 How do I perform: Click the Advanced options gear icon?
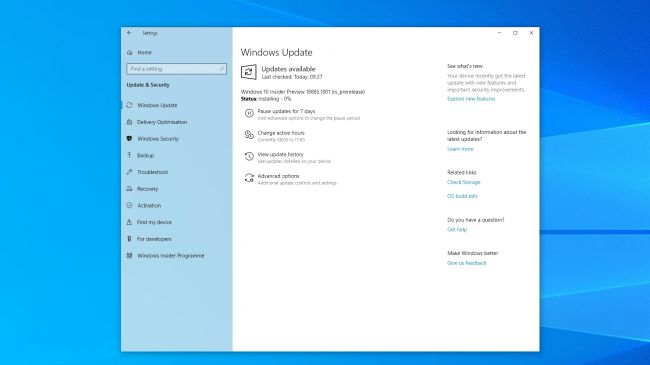tap(249, 178)
